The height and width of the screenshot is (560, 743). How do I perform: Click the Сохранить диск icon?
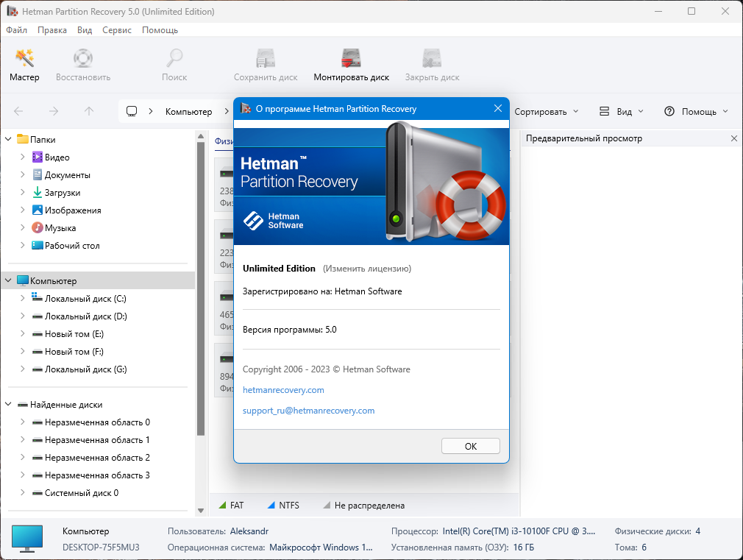(x=266, y=58)
